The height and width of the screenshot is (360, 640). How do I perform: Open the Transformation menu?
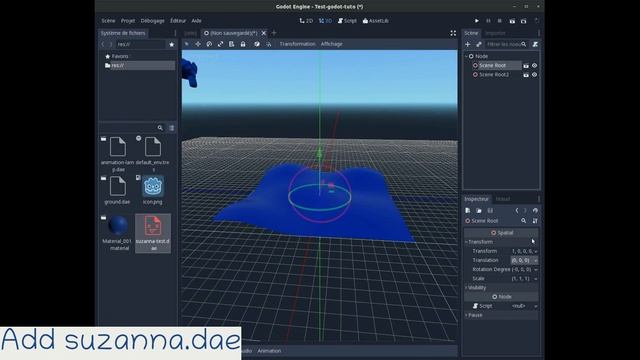coord(298,44)
